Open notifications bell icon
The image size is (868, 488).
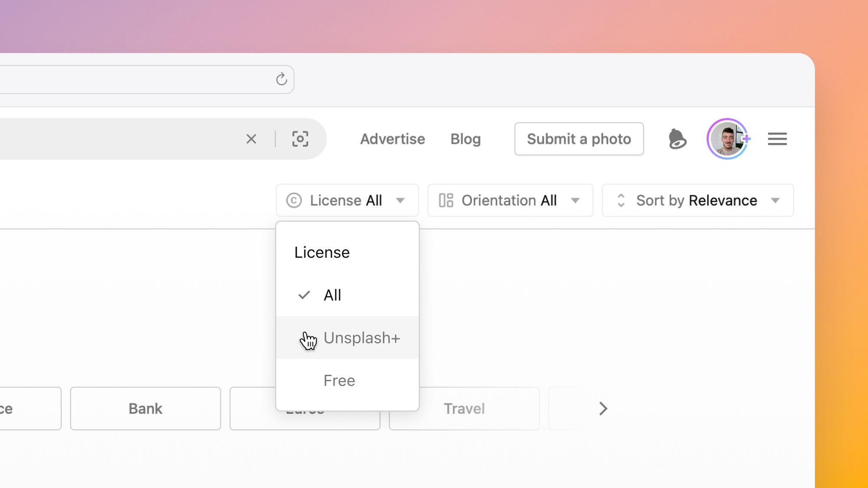(677, 139)
